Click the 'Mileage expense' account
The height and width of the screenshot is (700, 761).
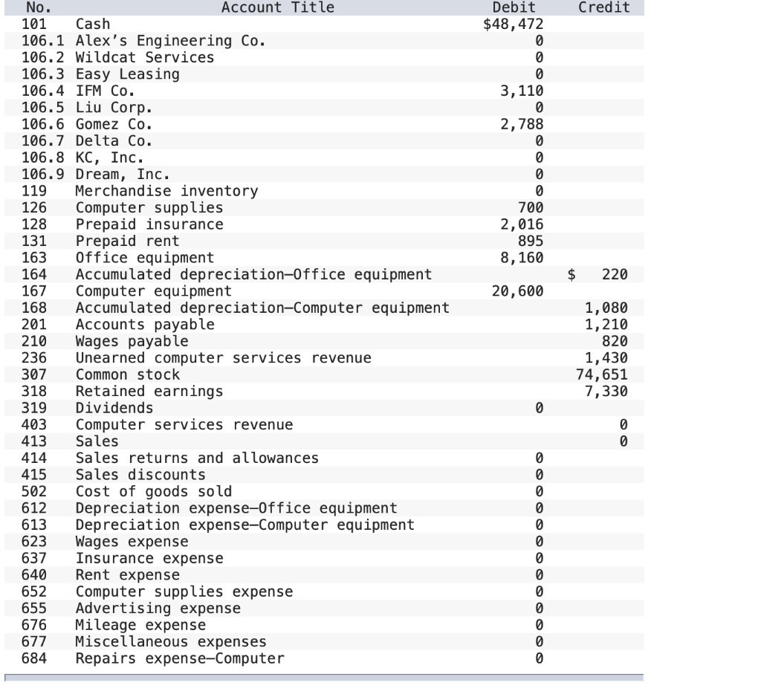click(x=140, y=625)
